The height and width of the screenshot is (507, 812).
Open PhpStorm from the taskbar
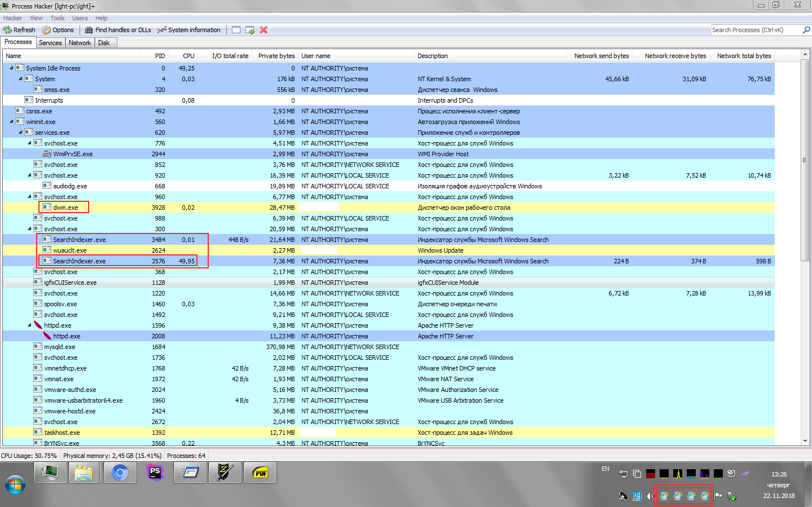coord(155,472)
